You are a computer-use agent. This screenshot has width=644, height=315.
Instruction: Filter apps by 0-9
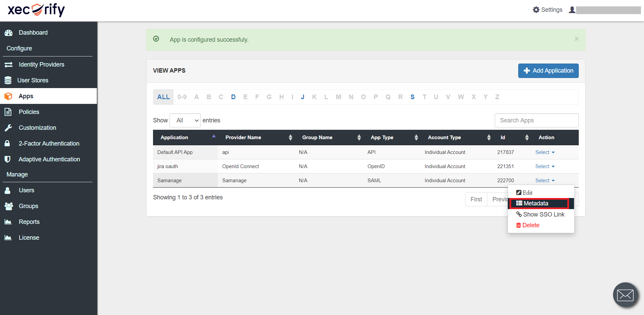(182, 97)
